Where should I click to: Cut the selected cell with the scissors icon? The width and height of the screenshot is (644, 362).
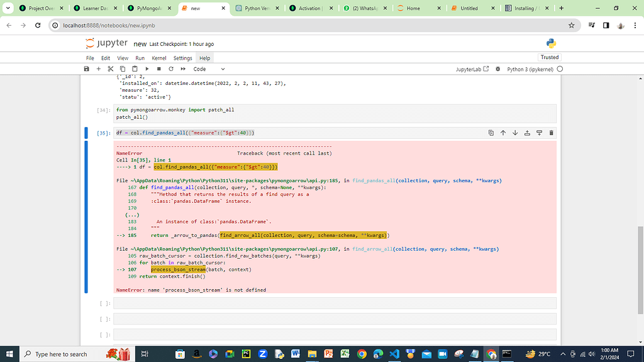111,69
